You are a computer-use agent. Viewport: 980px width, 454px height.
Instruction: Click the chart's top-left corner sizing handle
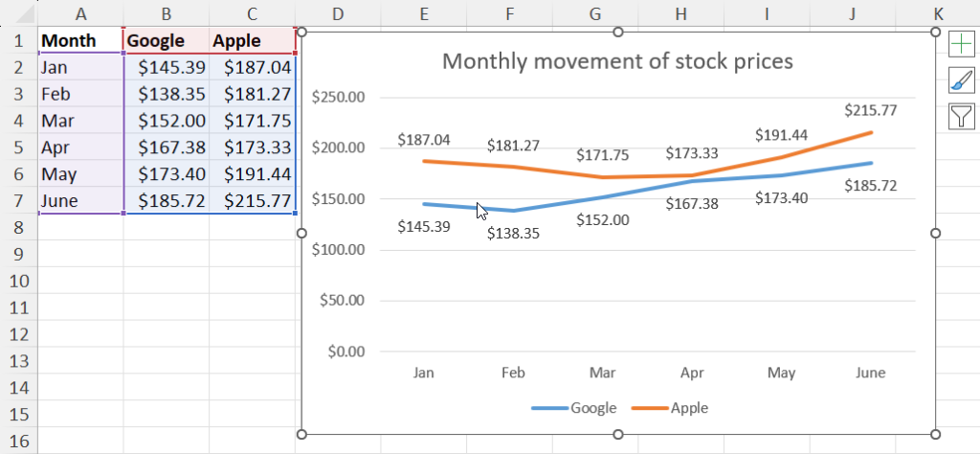[301, 32]
